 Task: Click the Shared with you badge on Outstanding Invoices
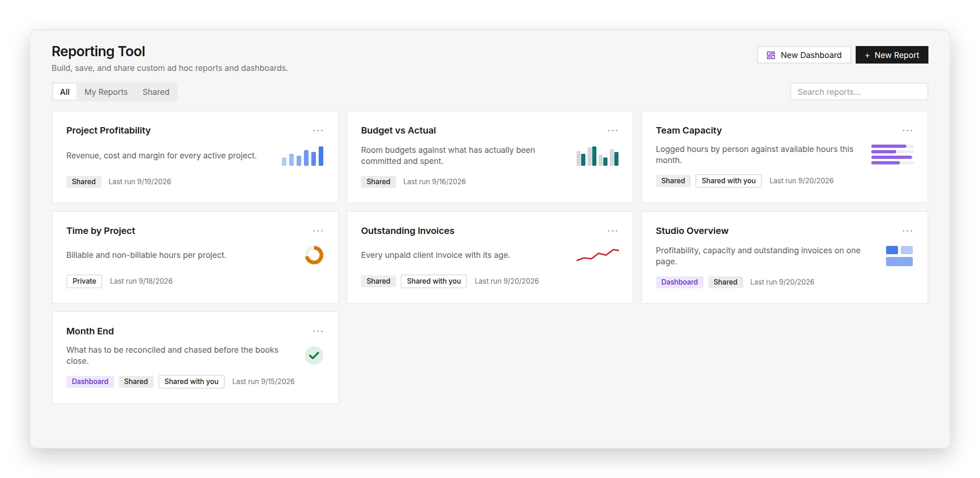click(434, 281)
